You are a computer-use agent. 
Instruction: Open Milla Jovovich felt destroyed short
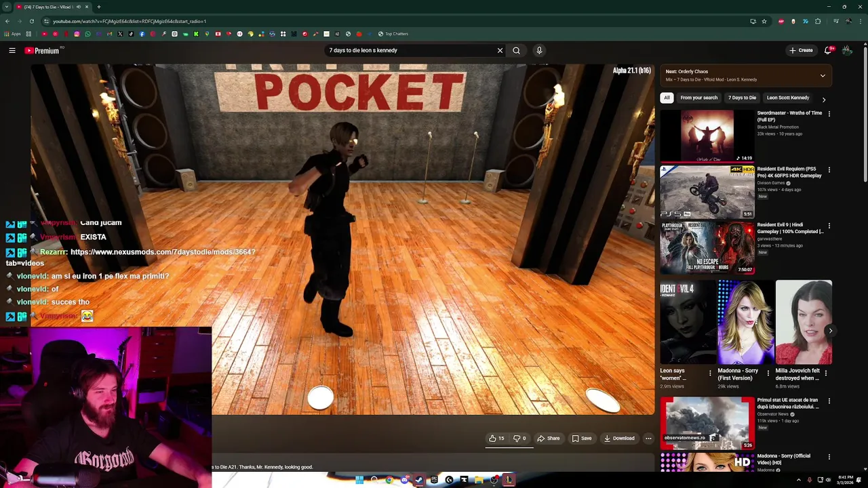[x=804, y=322]
